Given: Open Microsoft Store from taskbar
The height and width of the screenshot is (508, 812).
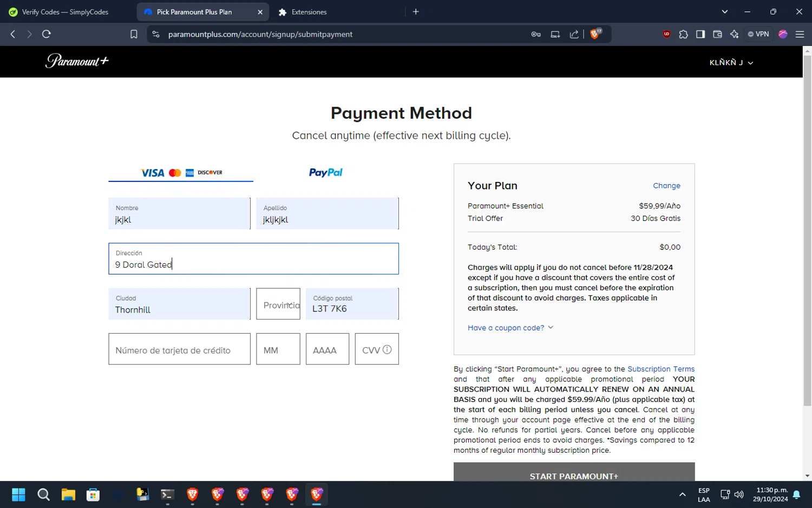Looking at the screenshot, I should click(93, 494).
